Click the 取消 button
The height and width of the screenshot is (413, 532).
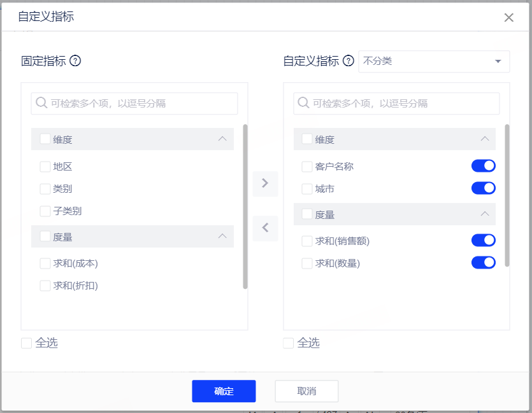pyautogui.click(x=306, y=391)
